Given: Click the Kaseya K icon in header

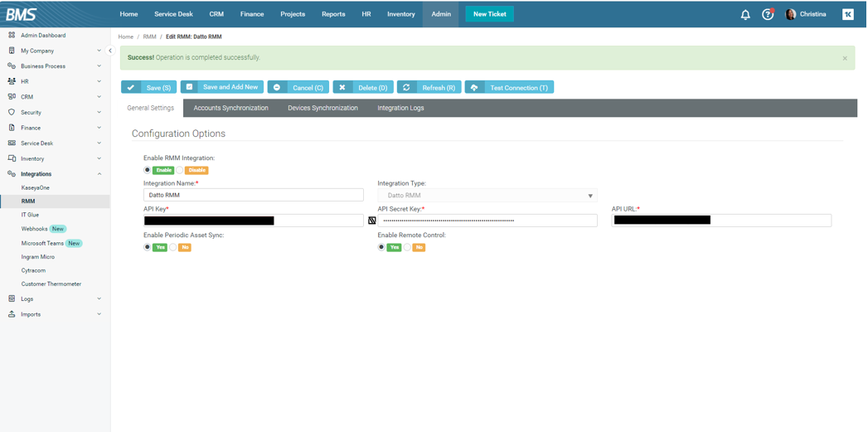Looking at the screenshot, I should click(x=848, y=14).
